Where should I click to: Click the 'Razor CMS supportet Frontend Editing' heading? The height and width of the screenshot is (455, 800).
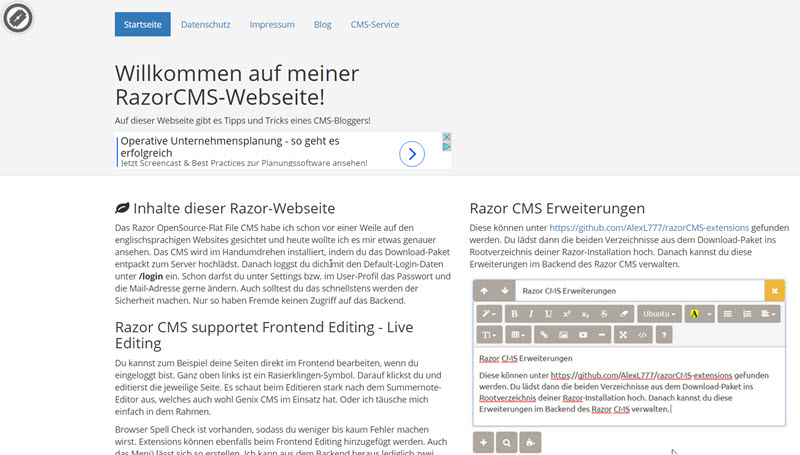click(264, 335)
